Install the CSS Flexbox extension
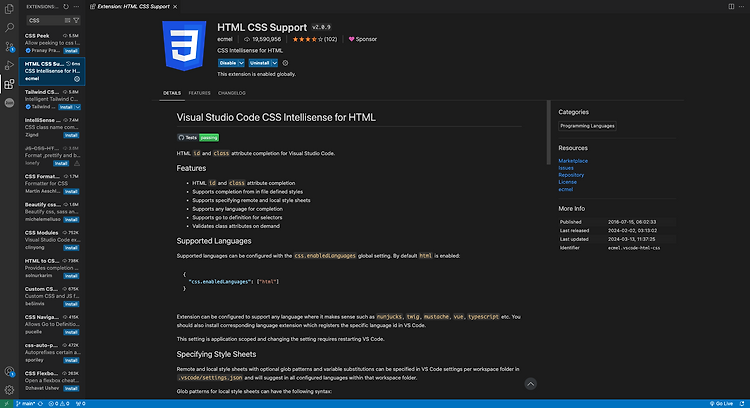 click(71, 389)
